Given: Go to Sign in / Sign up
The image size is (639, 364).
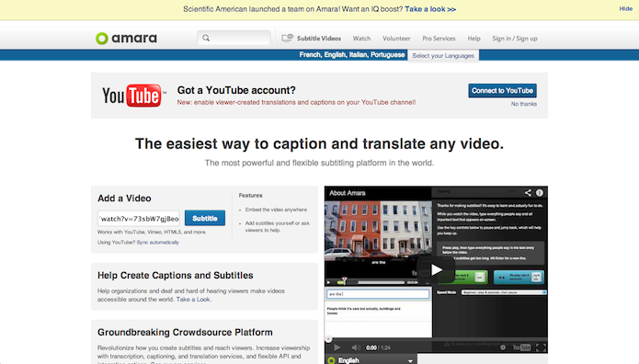Looking at the screenshot, I should (x=515, y=39).
